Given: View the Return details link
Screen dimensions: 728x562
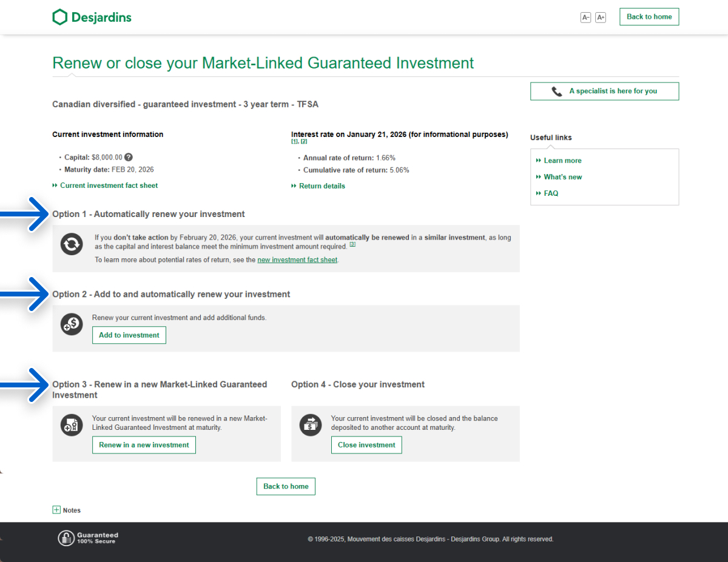Looking at the screenshot, I should tap(322, 186).
